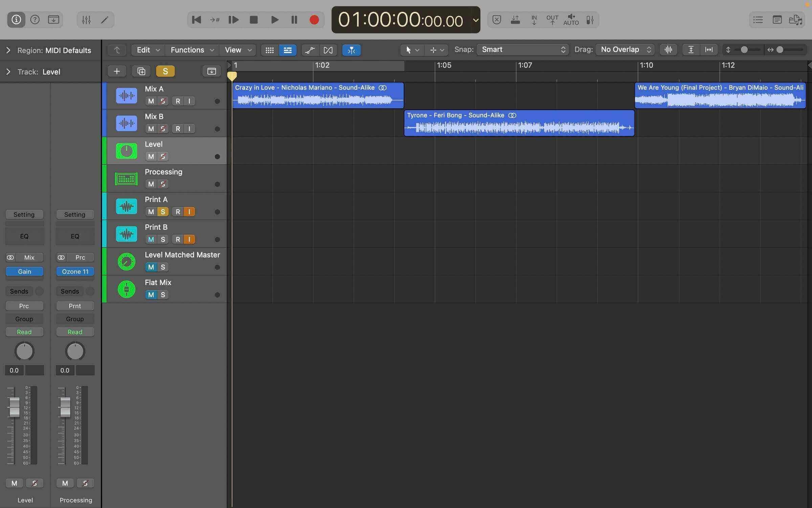The height and width of the screenshot is (508, 812).
Task: Adjust the horizontal zoom slider
Action: 780,50
